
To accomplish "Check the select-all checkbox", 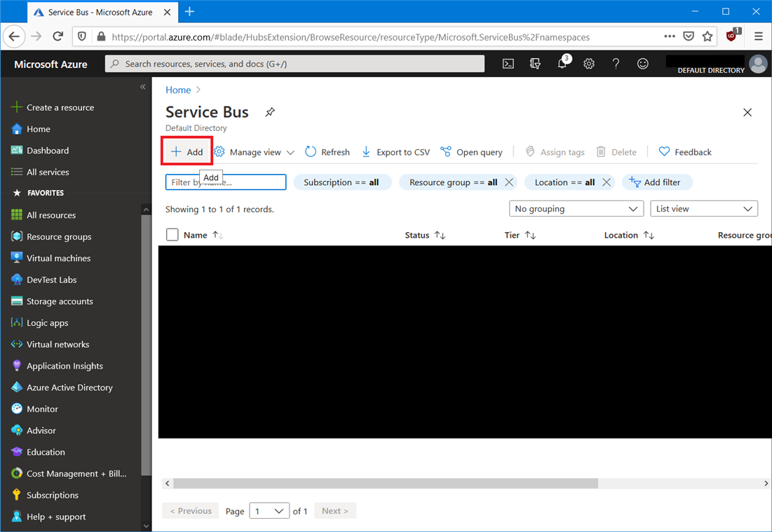I will point(172,235).
